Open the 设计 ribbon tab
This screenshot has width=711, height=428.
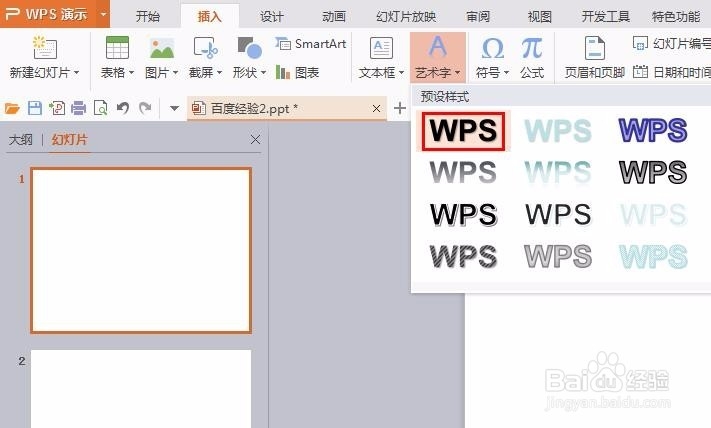(272, 17)
